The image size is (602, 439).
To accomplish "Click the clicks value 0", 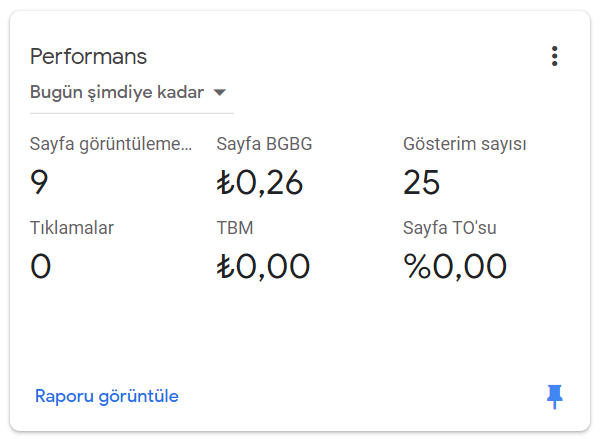I will point(40,266).
